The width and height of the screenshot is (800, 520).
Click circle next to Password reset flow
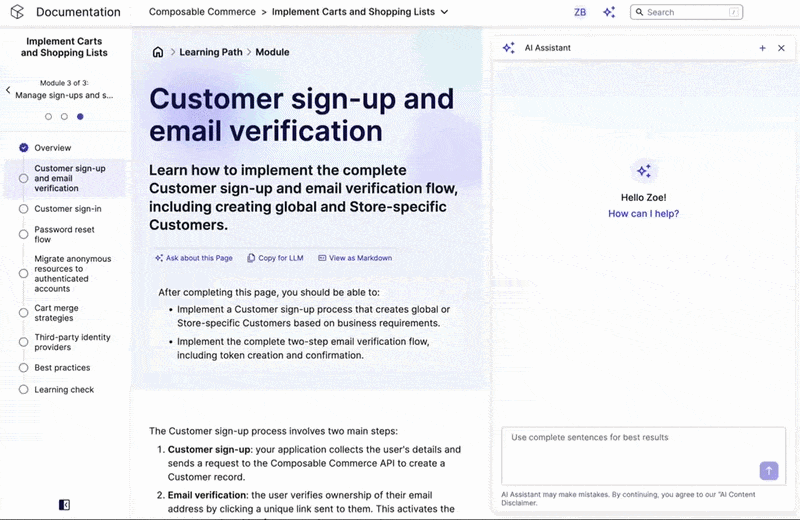(x=23, y=234)
